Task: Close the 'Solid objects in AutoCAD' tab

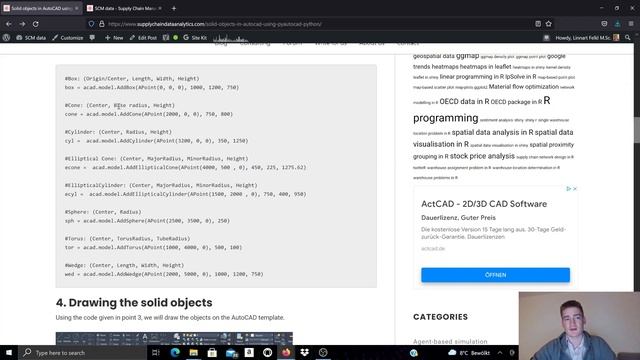Action: (x=77, y=8)
